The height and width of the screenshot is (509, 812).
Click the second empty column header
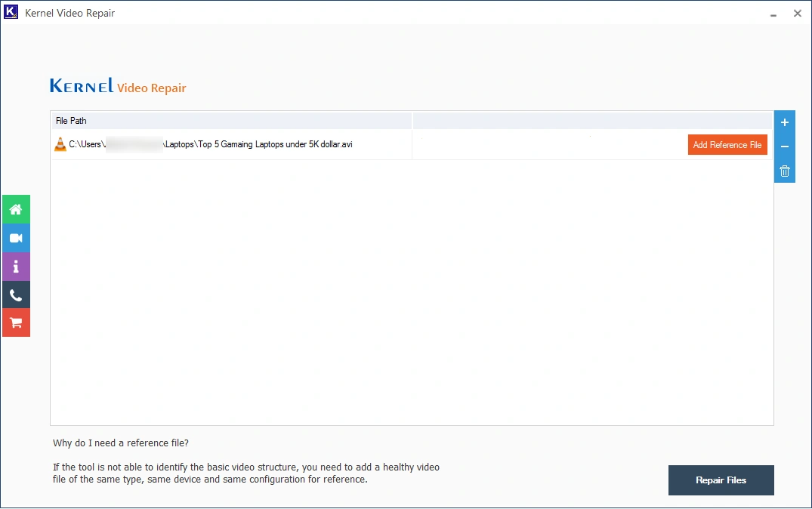tap(592, 121)
